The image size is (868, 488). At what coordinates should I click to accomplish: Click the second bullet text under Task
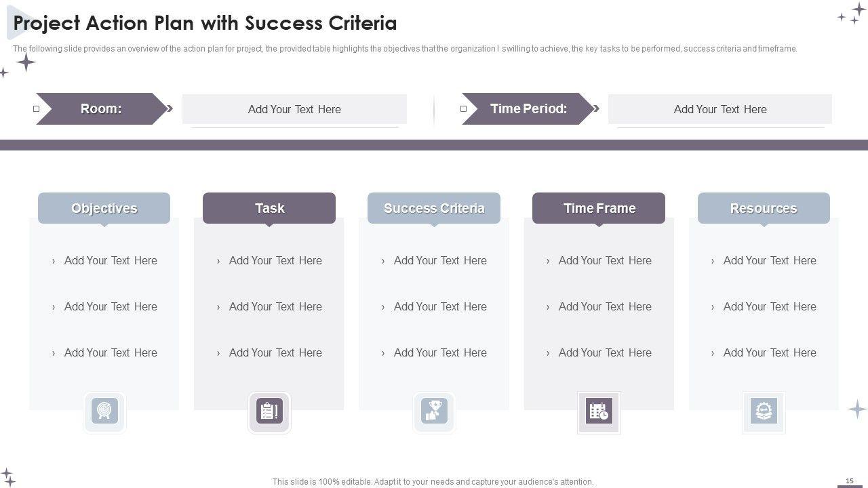275,306
